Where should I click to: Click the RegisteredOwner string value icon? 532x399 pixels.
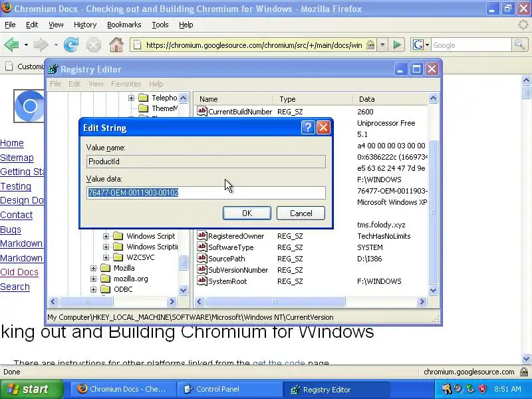[202, 235]
